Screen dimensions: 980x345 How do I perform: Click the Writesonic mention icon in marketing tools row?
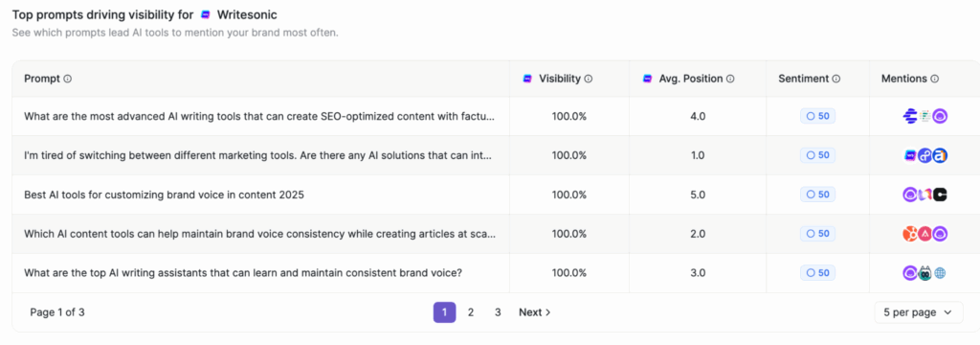click(911, 155)
